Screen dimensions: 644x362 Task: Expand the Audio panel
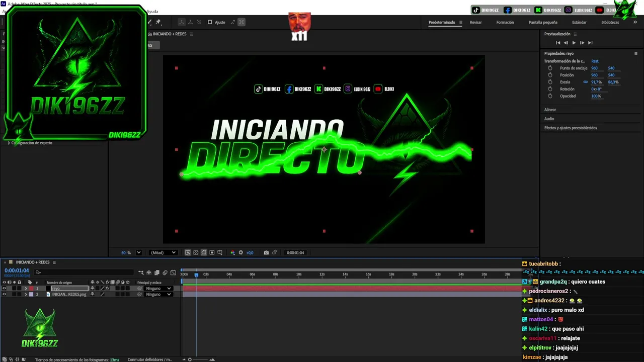click(549, 119)
